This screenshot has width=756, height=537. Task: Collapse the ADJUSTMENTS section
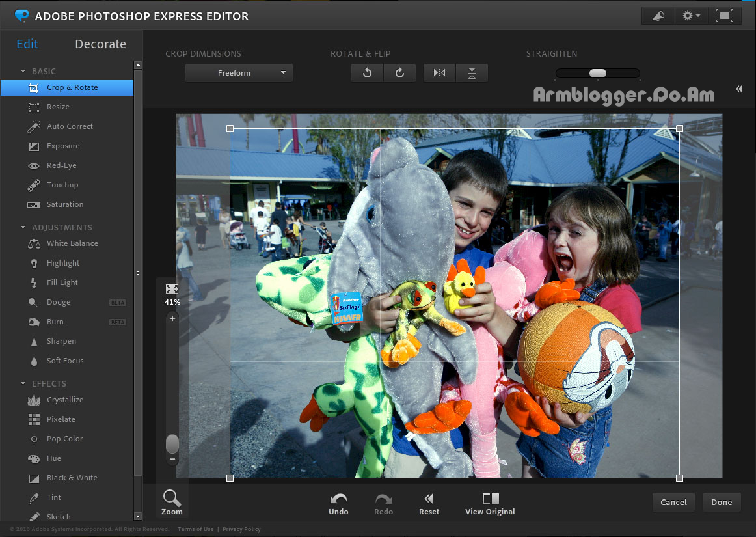23,227
